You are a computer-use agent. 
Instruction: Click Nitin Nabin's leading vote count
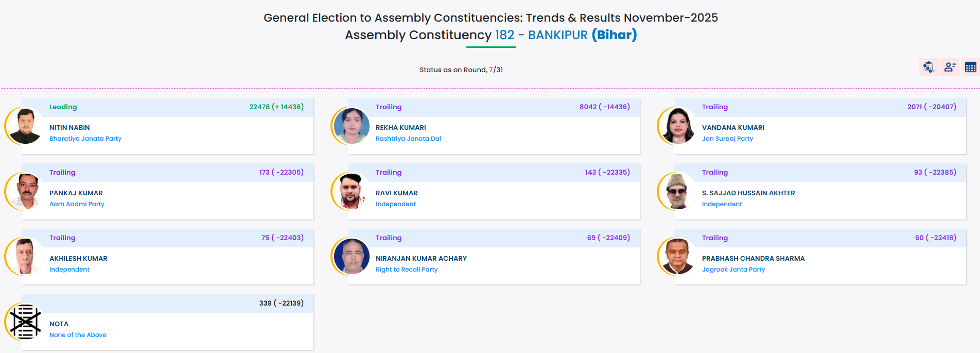click(276, 107)
